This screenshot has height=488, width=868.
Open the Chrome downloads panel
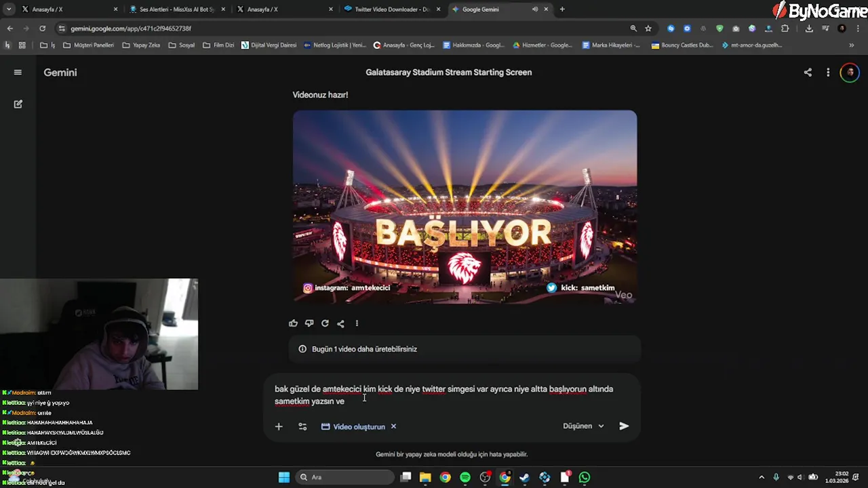click(x=809, y=28)
